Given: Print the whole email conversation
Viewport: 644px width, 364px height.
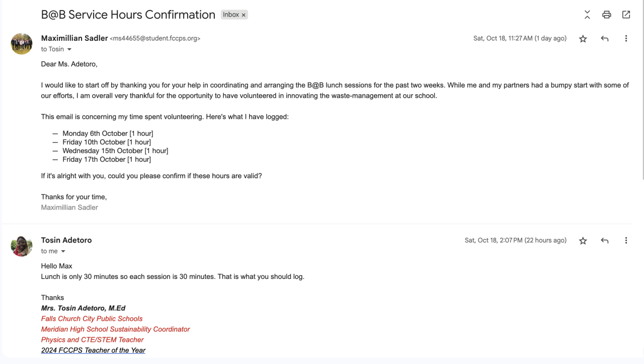Looking at the screenshot, I should 607,15.
